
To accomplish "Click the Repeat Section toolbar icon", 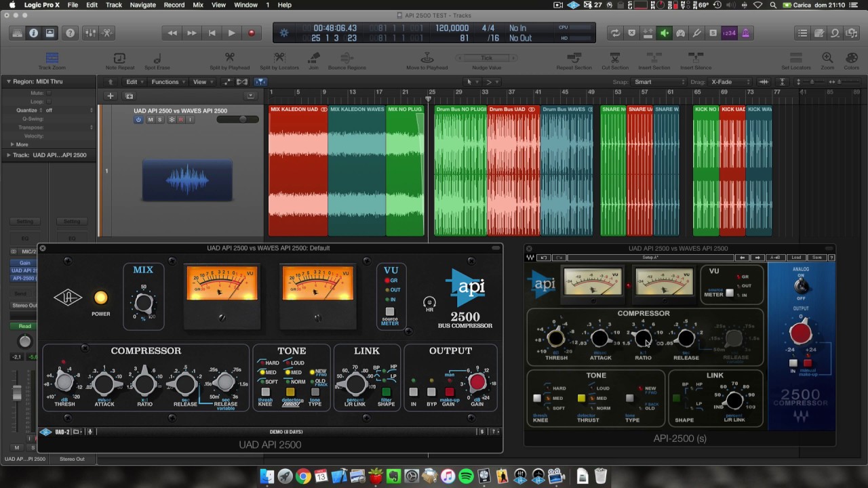I will [x=574, y=58].
